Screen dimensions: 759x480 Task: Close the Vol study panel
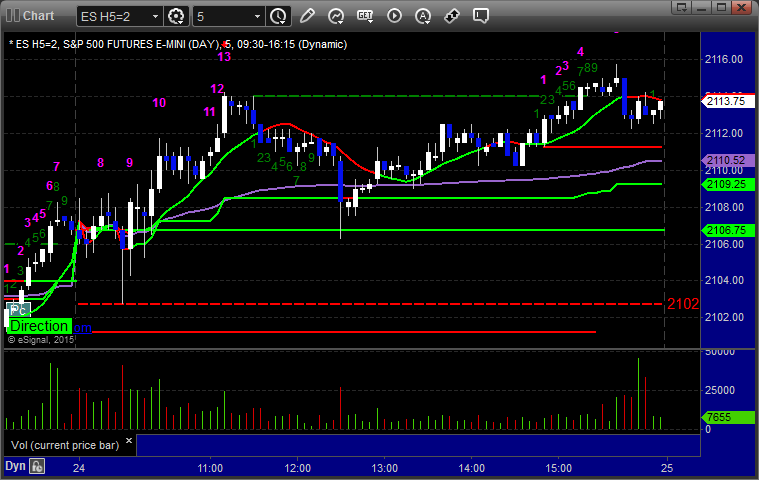(129, 440)
